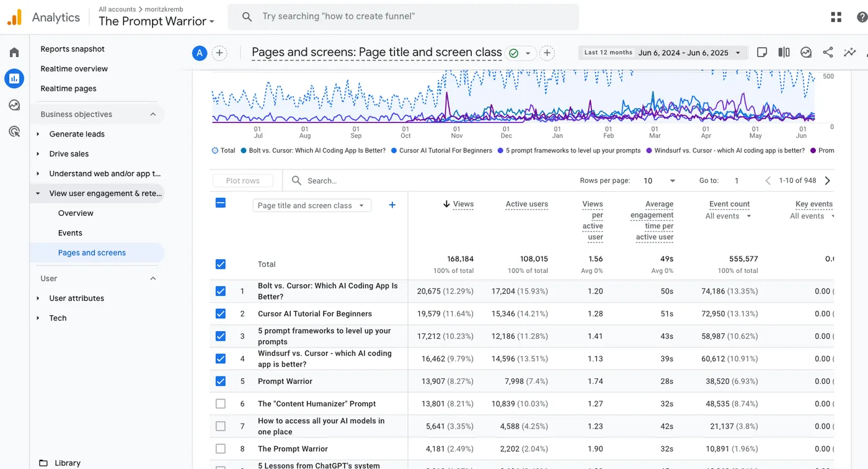868x469 pixels.
Task: Open the Reports icon in left rail
Action: [14, 78]
